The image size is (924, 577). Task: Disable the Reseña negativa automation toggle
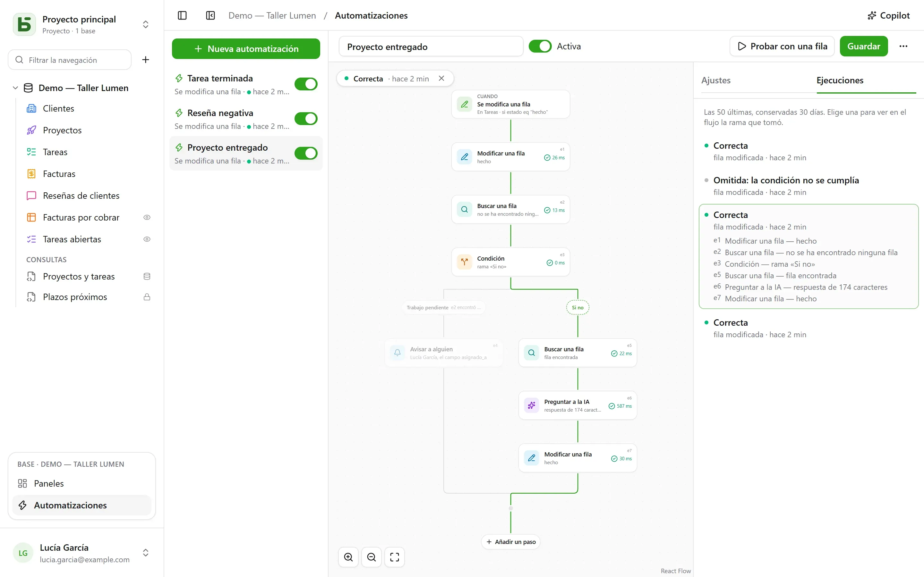306,119
